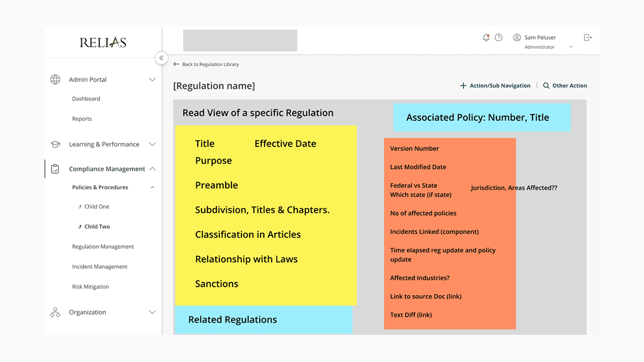
Task: Click the user profile avatar icon
Action: pyautogui.click(x=517, y=38)
